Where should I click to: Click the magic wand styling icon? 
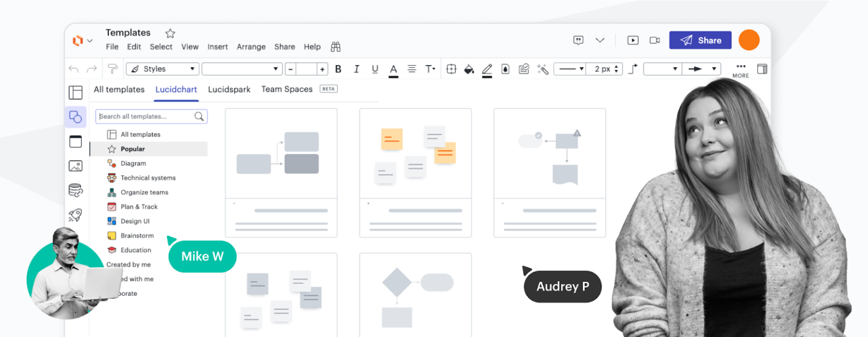(x=543, y=69)
